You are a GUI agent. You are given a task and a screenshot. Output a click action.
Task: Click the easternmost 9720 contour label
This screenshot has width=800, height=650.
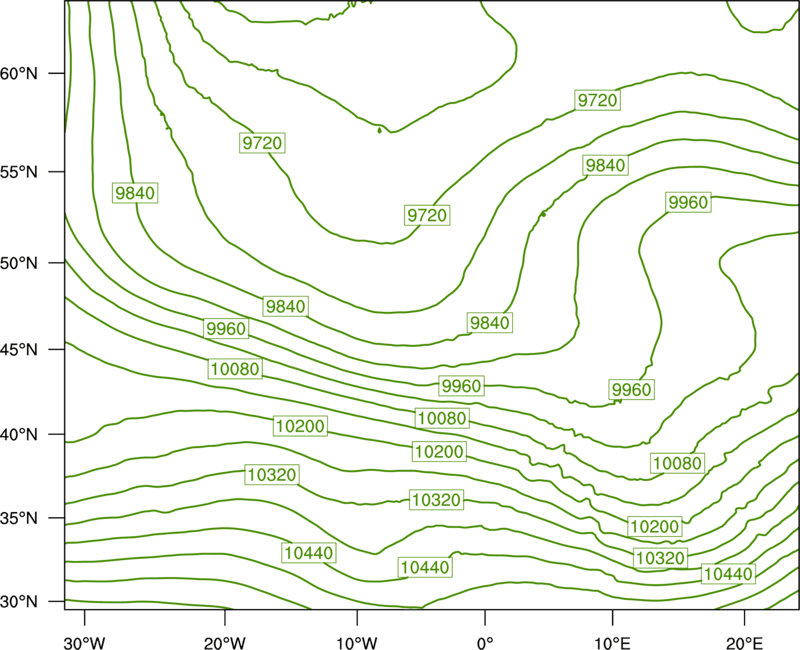pos(597,100)
